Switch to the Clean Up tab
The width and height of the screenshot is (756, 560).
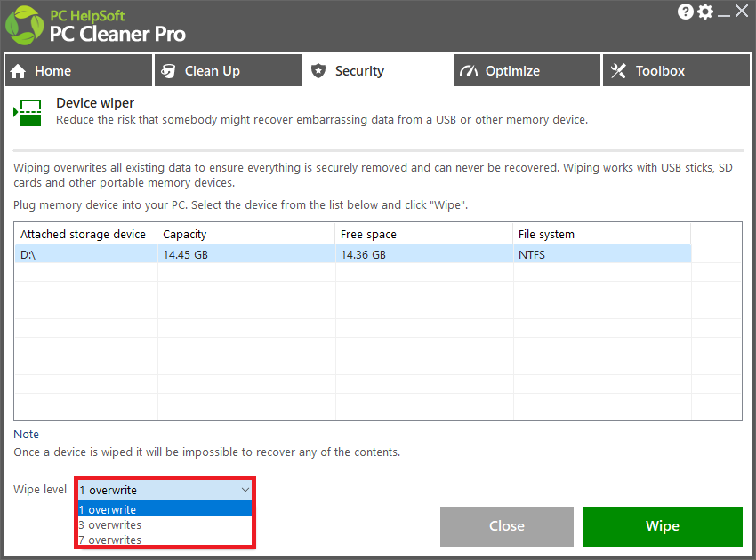[228, 70]
